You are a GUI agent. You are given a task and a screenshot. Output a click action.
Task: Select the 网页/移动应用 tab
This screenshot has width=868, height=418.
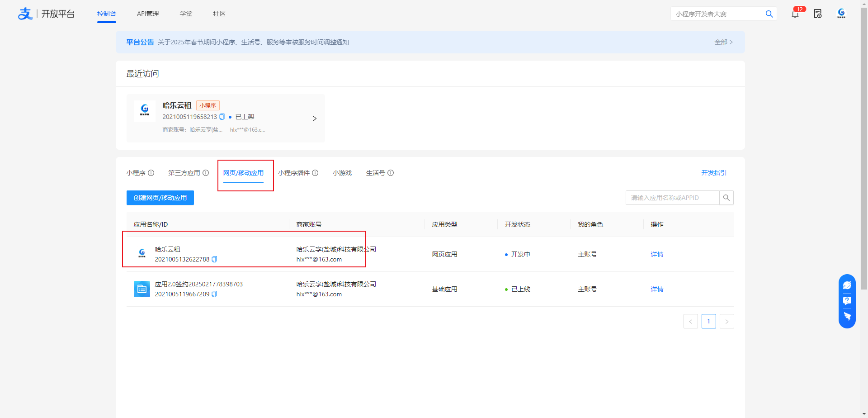(x=243, y=173)
